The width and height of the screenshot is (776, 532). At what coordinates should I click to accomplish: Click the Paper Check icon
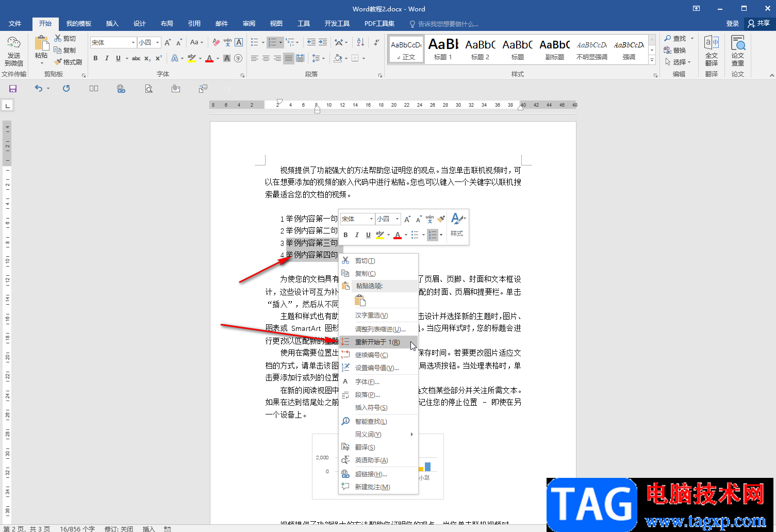738,51
